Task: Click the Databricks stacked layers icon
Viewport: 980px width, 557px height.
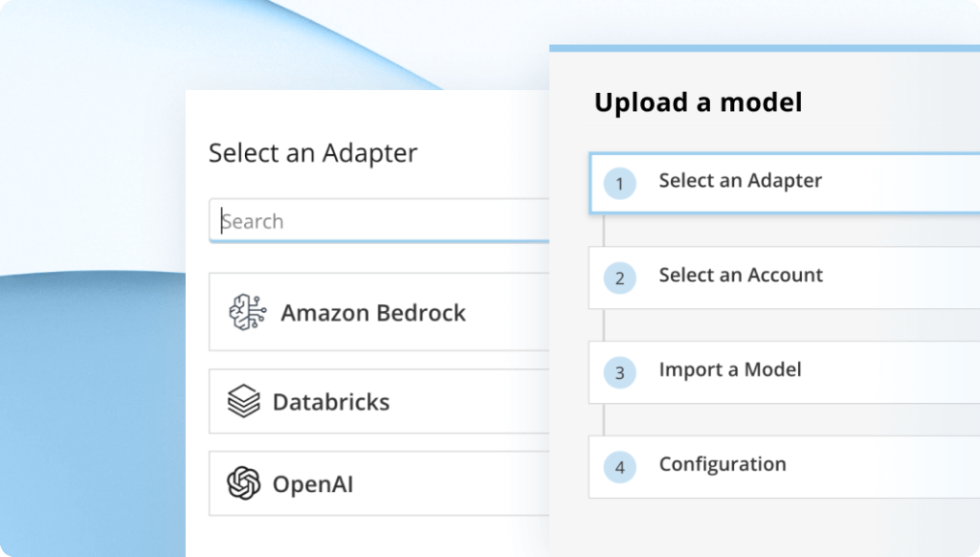Action: (x=244, y=401)
